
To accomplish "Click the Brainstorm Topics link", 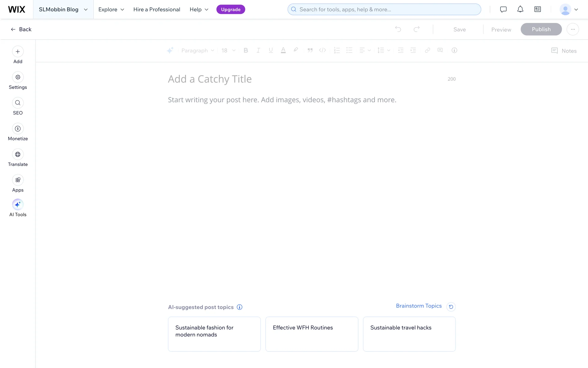I will (x=419, y=306).
